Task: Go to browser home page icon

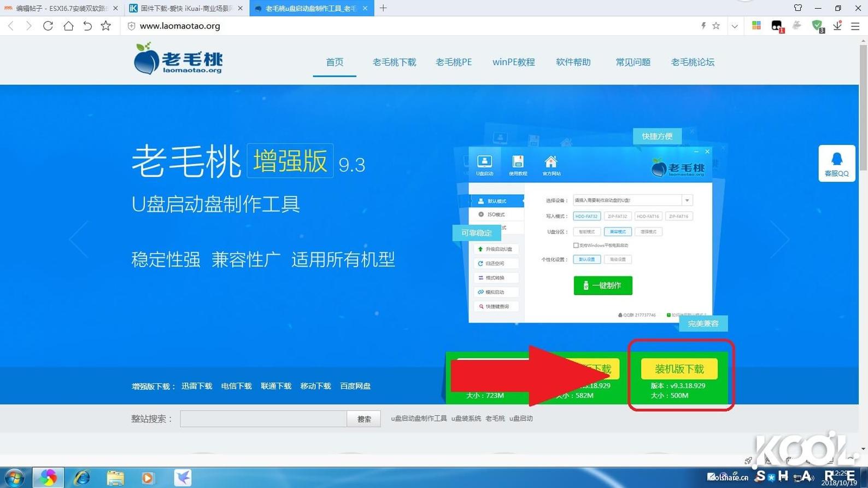Action: 68,26
